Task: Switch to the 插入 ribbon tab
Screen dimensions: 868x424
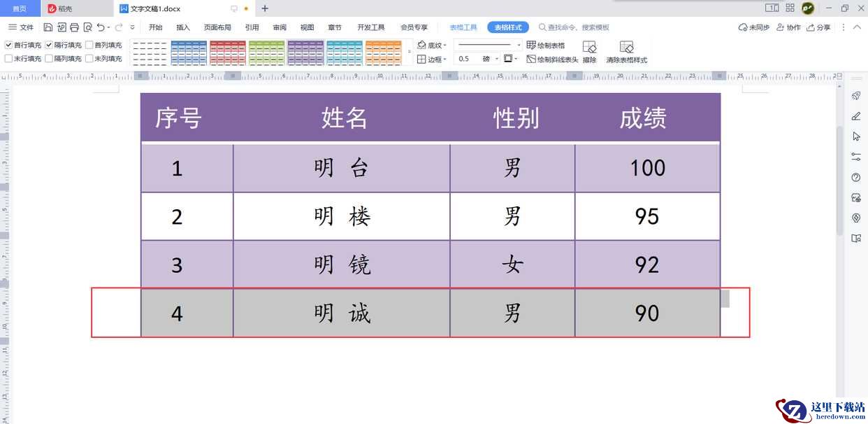Action: click(x=183, y=27)
